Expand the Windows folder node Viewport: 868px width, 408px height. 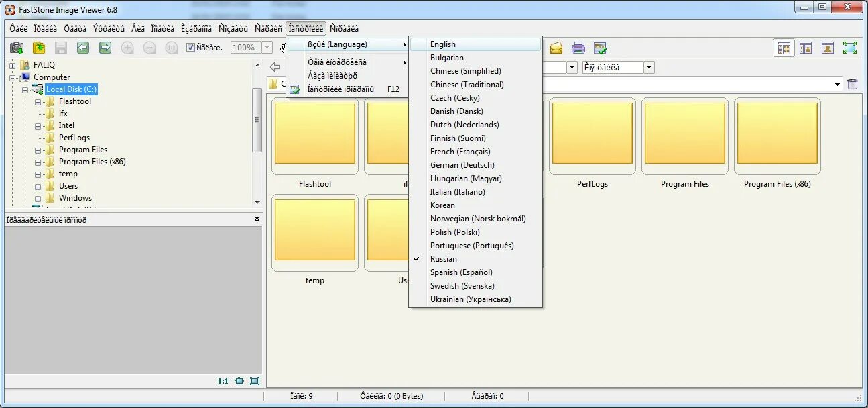click(x=38, y=198)
